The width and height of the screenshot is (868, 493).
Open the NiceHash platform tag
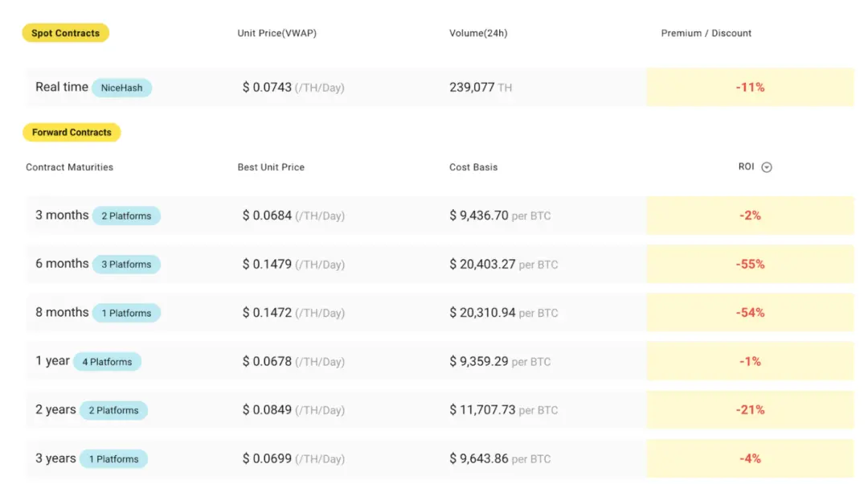pyautogui.click(x=121, y=88)
